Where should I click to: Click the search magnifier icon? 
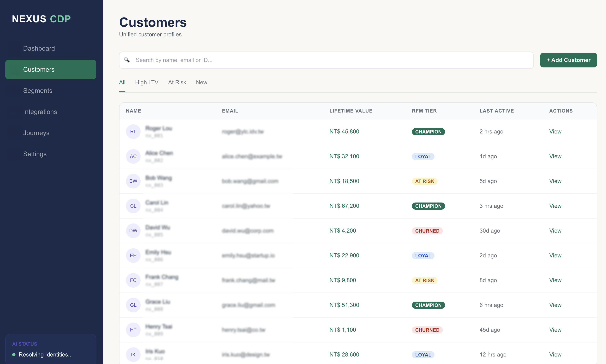pos(127,60)
